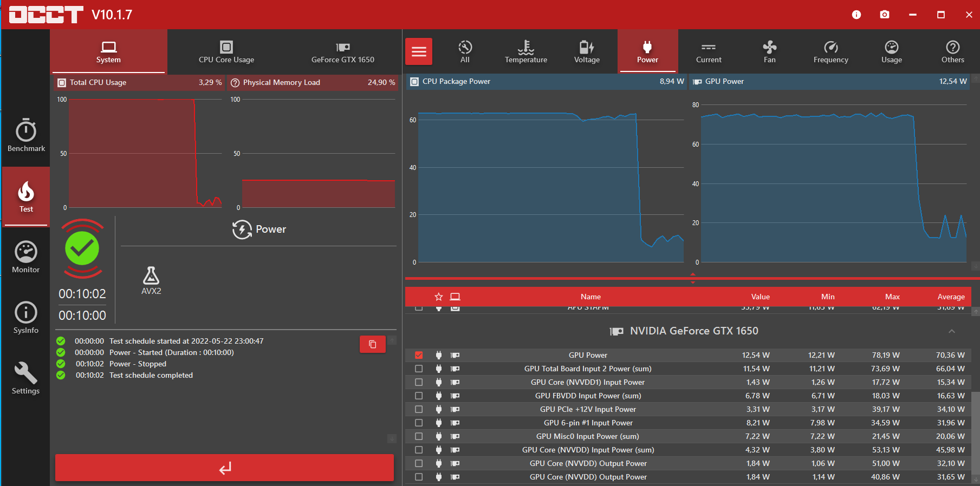Click GPU card icon for GPU 6-pin #1 Input Power
Image resolution: width=980 pixels, height=486 pixels.
tap(455, 423)
